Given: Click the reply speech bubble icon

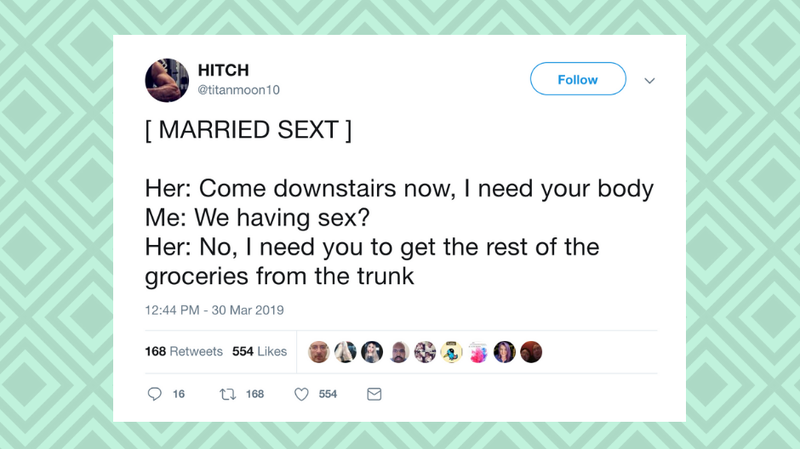Looking at the screenshot, I should (x=154, y=394).
